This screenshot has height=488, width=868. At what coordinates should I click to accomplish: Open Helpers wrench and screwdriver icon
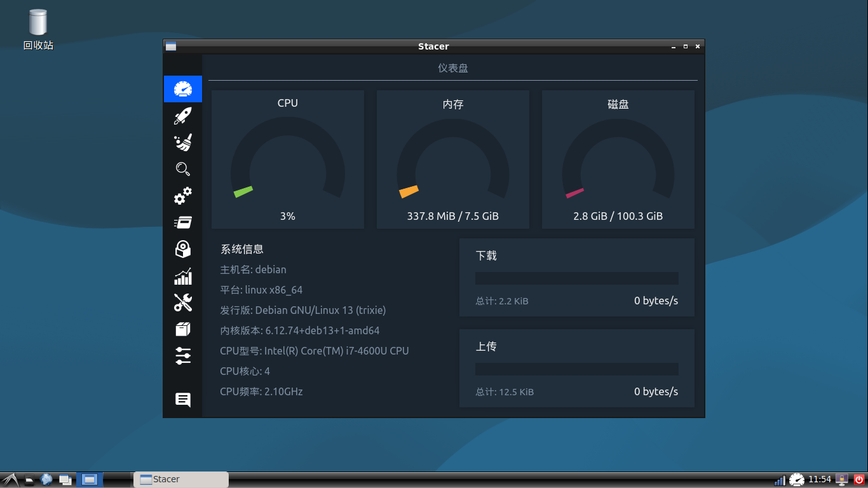pyautogui.click(x=183, y=302)
